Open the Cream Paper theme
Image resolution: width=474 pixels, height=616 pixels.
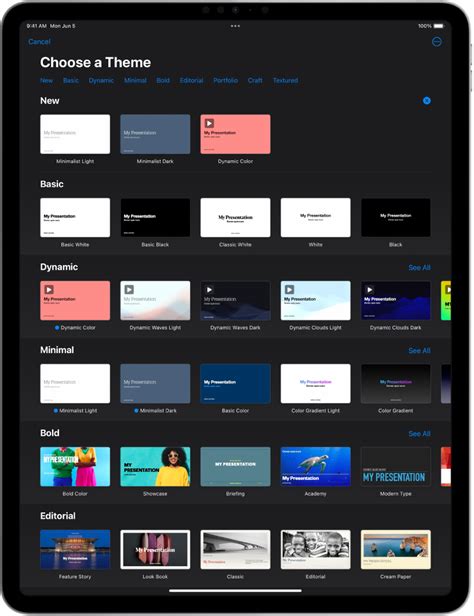pyautogui.click(x=395, y=549)
